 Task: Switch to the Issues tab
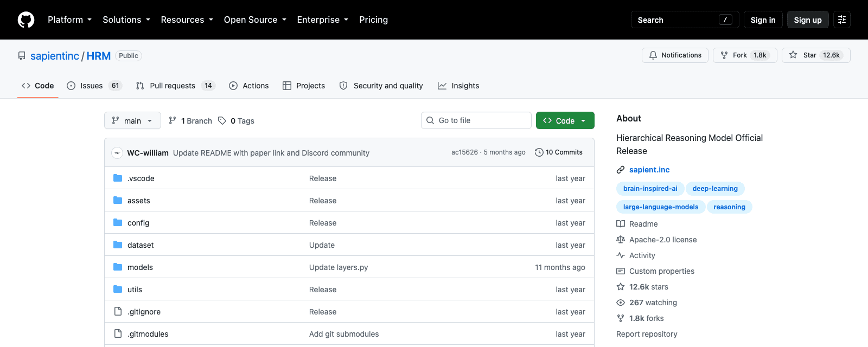[x=94, y=86]
